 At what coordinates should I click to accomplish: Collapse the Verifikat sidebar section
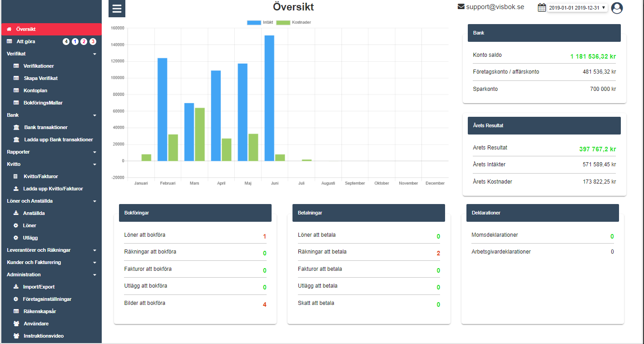[x=94, y=54]
